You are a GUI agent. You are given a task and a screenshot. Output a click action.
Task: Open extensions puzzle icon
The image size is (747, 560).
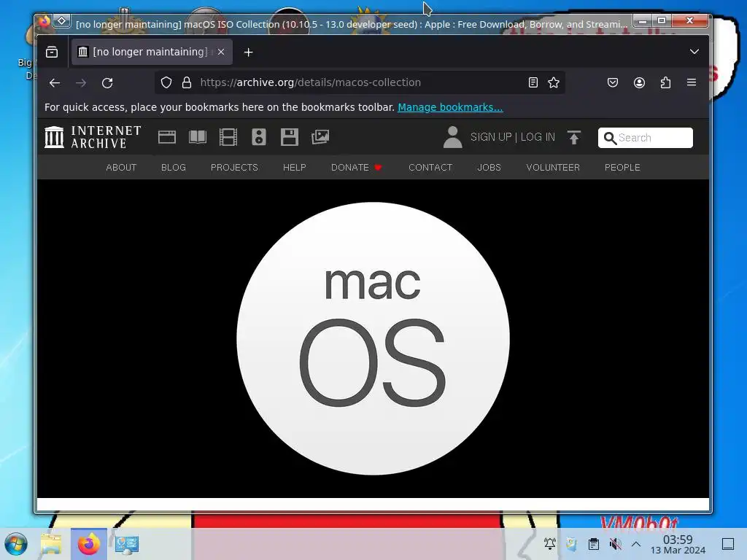[x=665, y=82]
